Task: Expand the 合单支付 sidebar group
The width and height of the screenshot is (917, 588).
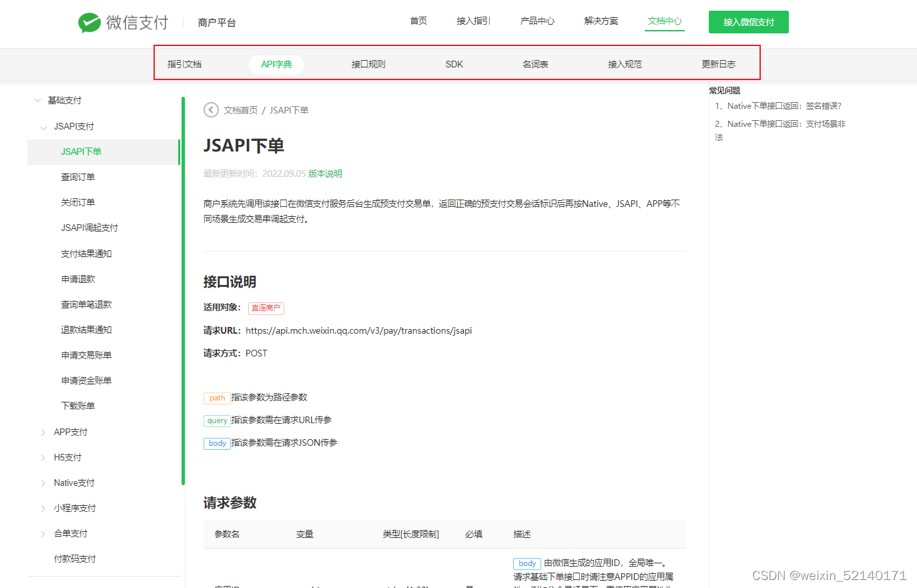Action: tap(43, 534)
